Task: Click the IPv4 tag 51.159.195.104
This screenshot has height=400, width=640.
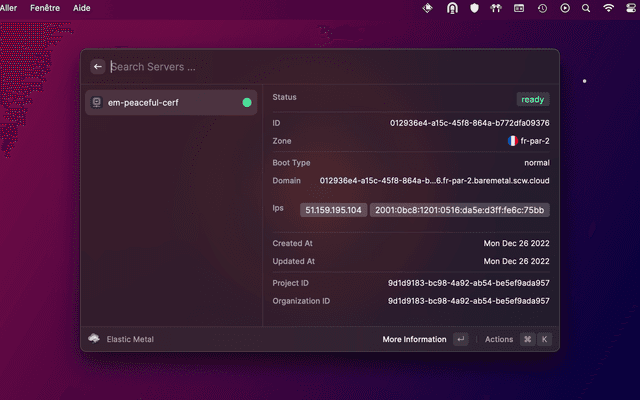Action: [x=333, y=210]
